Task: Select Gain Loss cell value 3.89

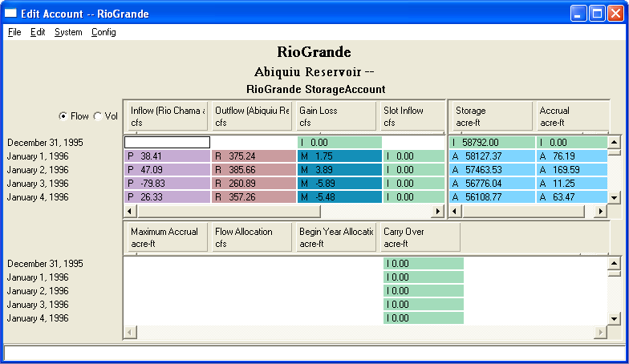Action: (x=339, y=170)
